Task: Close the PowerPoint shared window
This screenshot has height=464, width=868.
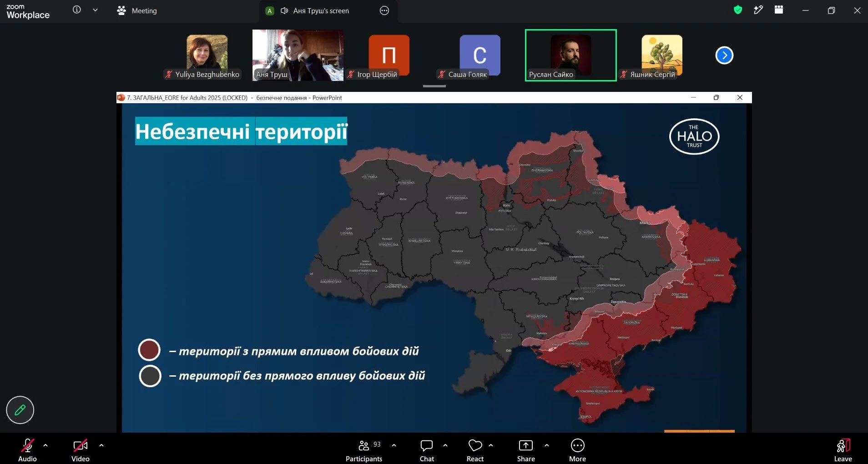Action: (740, 97)
